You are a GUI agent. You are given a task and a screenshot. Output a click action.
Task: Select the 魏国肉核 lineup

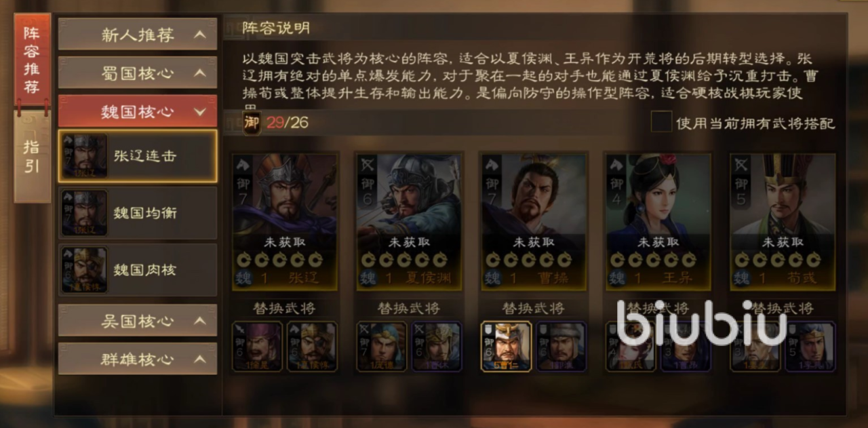[x=138, y=270]
